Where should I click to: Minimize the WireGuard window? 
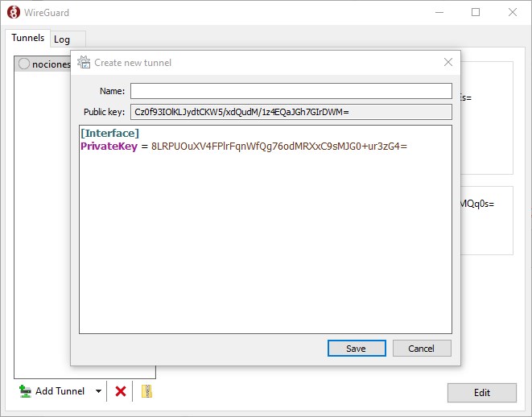pos(439,13)
